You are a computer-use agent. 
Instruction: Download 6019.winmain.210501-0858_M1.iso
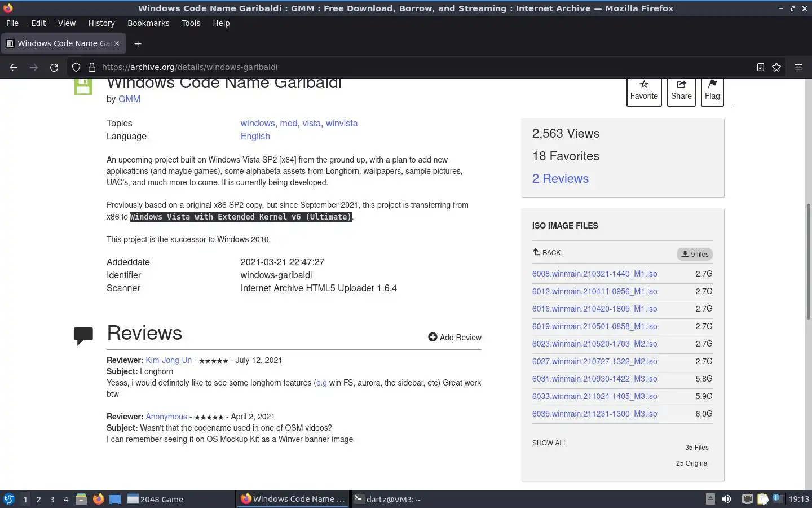[594, 326]
